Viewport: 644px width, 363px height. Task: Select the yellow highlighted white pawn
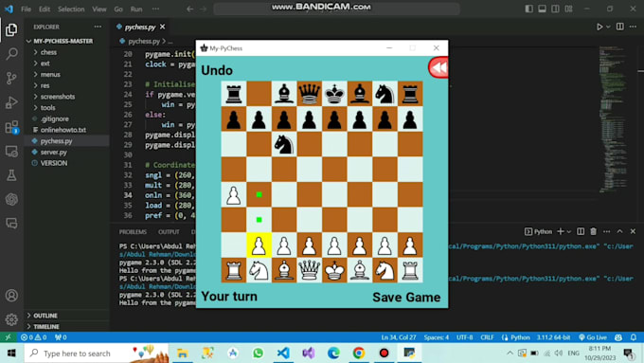pyautogui.click(x=259, y=245)
